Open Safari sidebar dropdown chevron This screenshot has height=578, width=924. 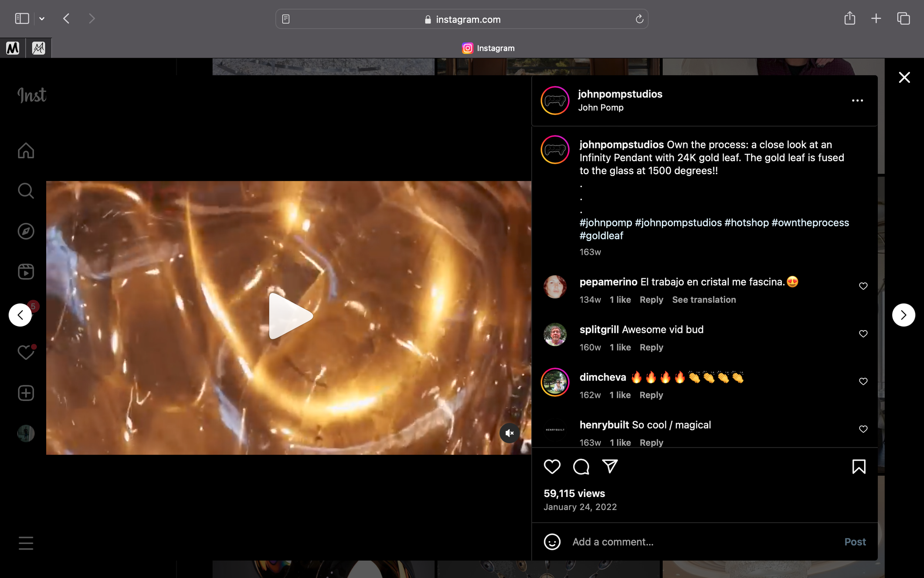42,18
